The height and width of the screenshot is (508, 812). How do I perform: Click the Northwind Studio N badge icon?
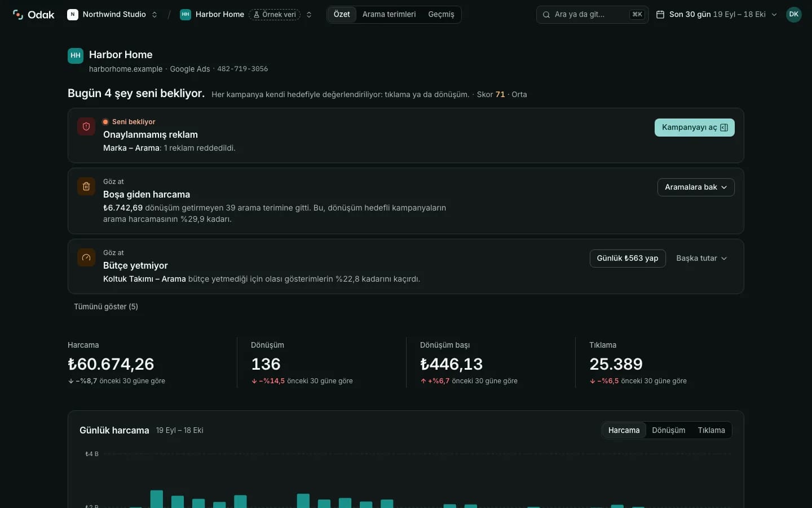(x=73, y=15)
